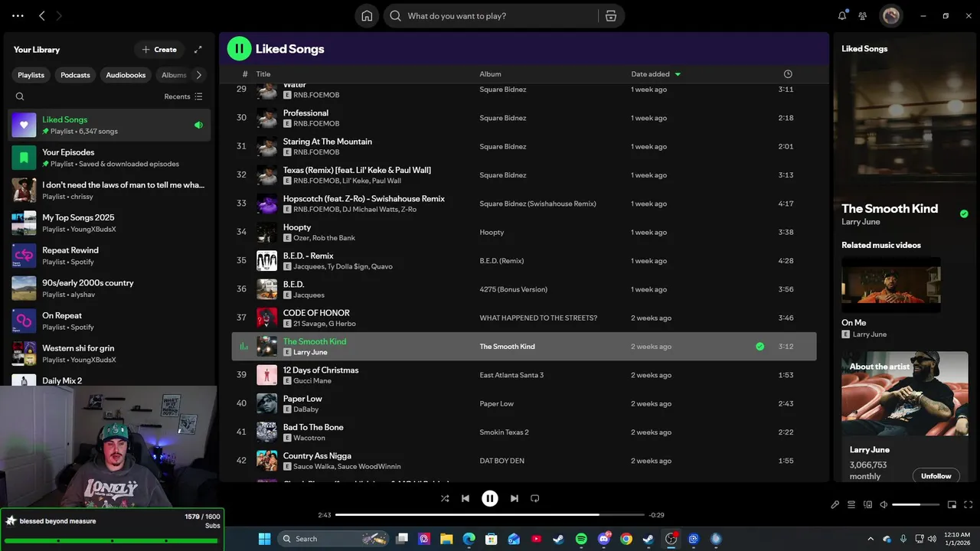Select Bad To The Bone track
This screenshot has width=980, height=551.
(524, 432)
